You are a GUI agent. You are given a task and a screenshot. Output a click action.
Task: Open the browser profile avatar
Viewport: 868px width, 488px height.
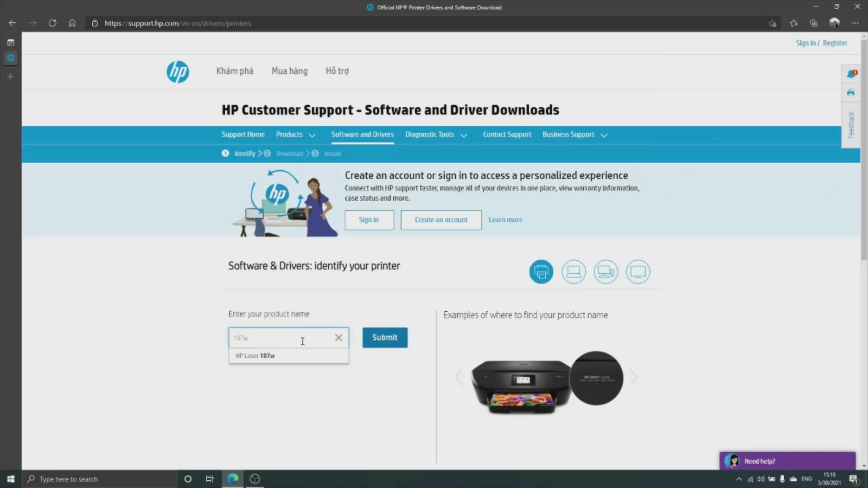834,23
